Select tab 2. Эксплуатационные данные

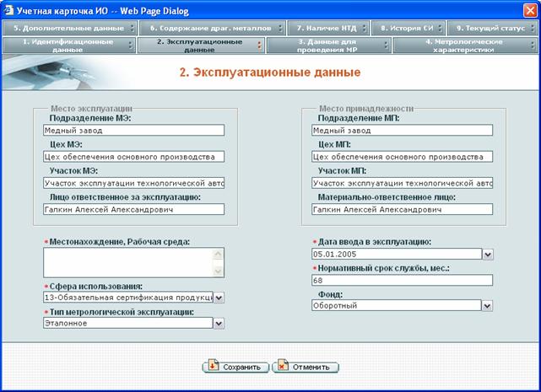pyautogui.click(x=201, y=46)
